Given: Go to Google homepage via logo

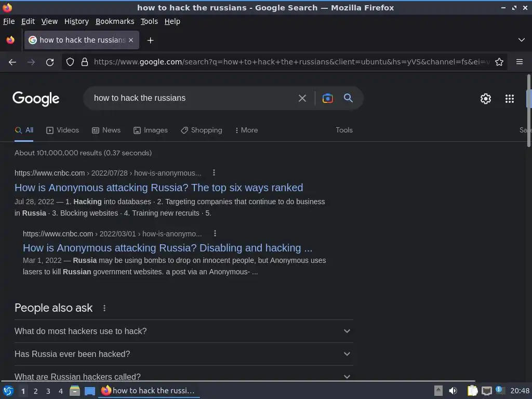Looking at the screenshot, I should point(36,99).
